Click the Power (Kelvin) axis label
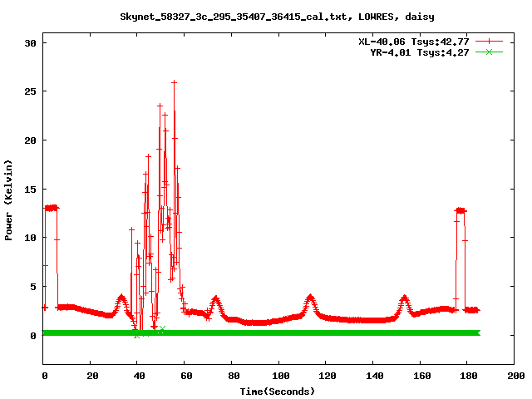The width and height of the screenshot is (532, 399). [x=8, y=200]
